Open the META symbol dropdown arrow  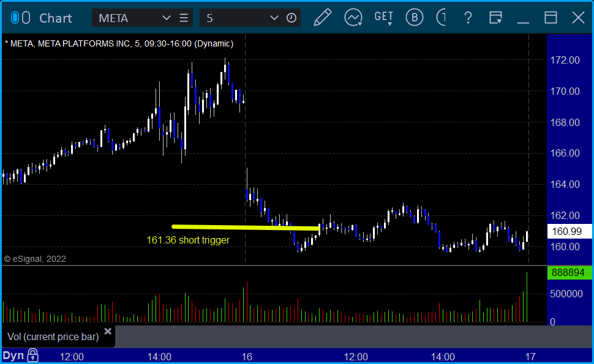(167, 18)
